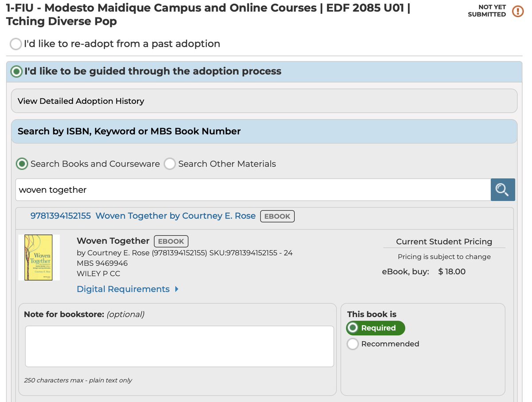532x402 pixels.
Task: Click the Woven Together book cover thumbnail
Action: (x=39, y=258)
